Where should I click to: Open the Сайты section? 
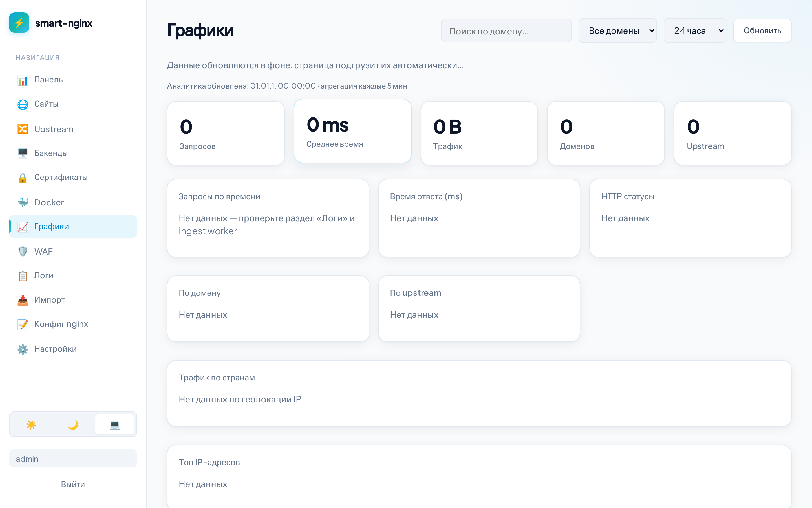tap(73, 104)
